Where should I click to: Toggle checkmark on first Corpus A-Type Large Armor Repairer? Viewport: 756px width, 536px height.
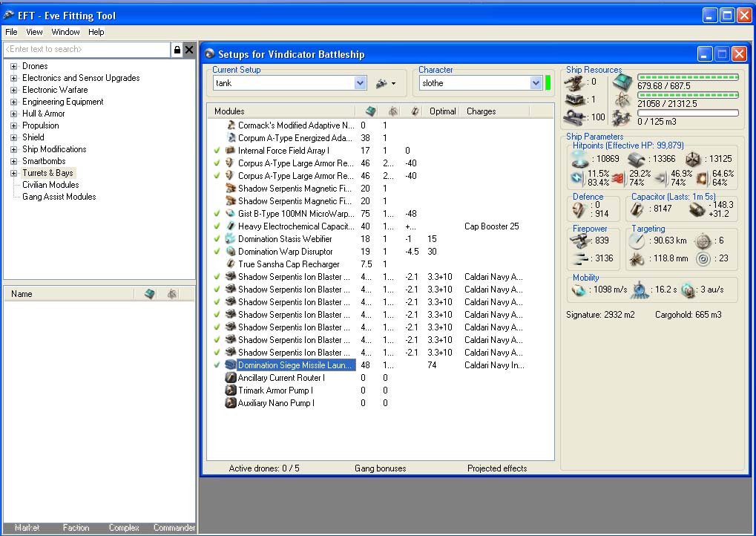217,163
